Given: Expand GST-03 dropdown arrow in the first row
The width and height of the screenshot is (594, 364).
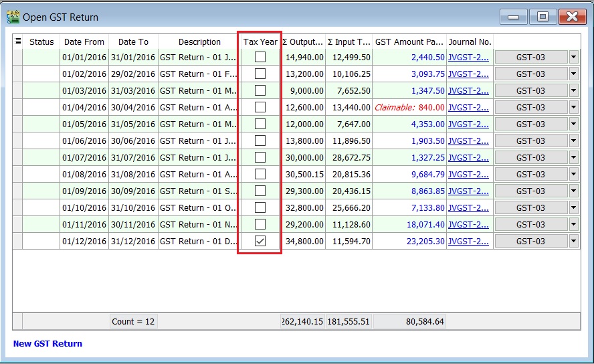Looking at the screenshot, I should click(x=573, y=58).
